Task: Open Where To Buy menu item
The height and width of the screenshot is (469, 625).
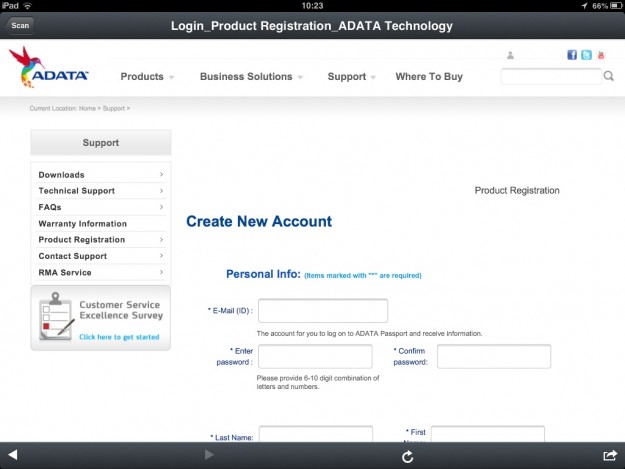Action: pos(429,77)
